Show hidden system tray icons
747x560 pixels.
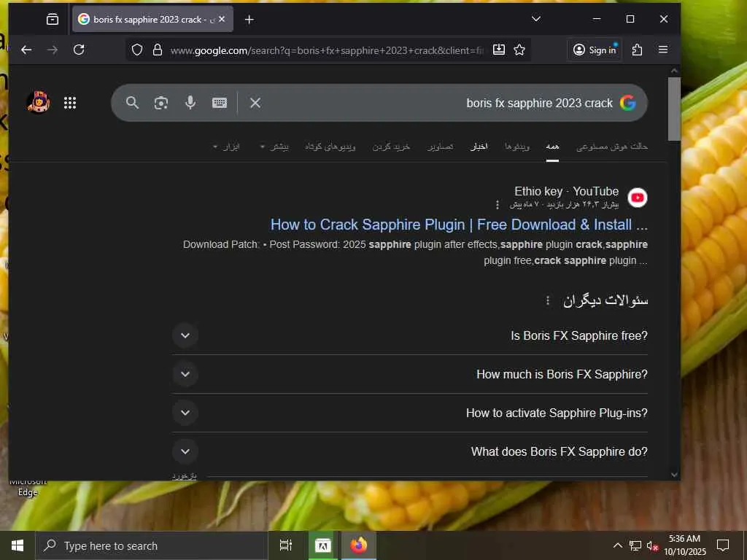(617, 545)
